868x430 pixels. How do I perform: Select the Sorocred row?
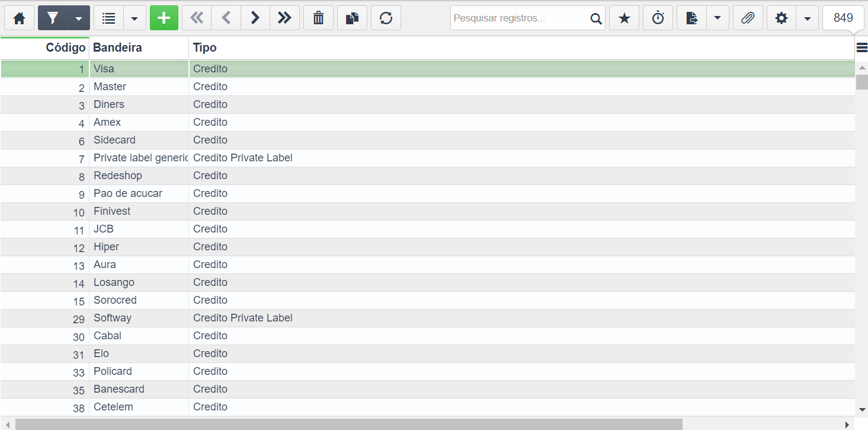point(427,300)
